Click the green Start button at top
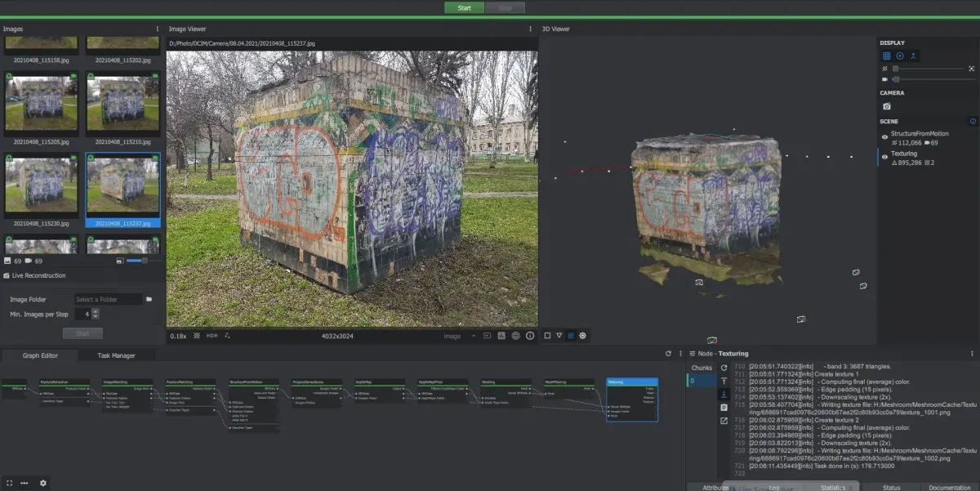 pos(464,7)
